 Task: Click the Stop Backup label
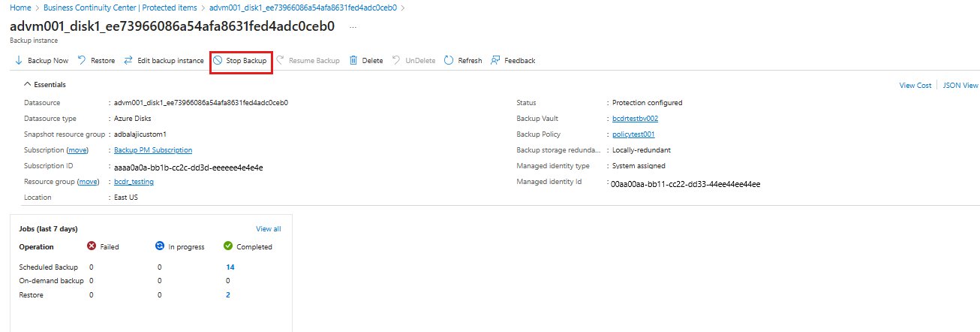[246, 61]
